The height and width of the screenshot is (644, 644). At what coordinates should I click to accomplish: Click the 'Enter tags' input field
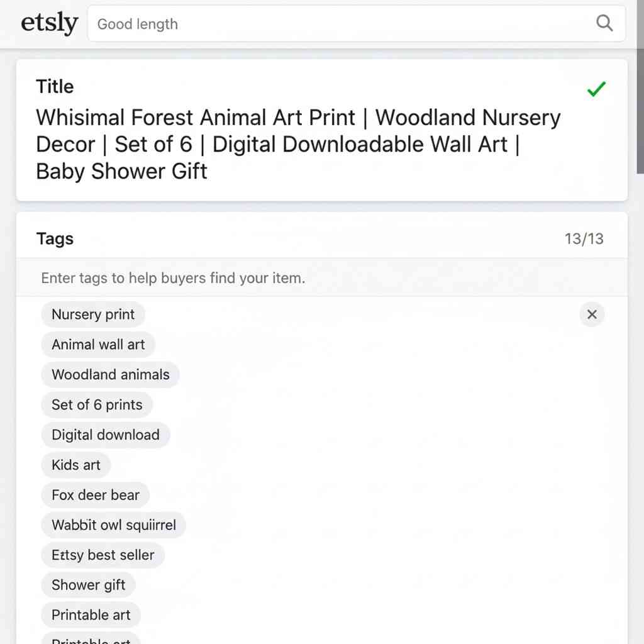tap(321, 278)
